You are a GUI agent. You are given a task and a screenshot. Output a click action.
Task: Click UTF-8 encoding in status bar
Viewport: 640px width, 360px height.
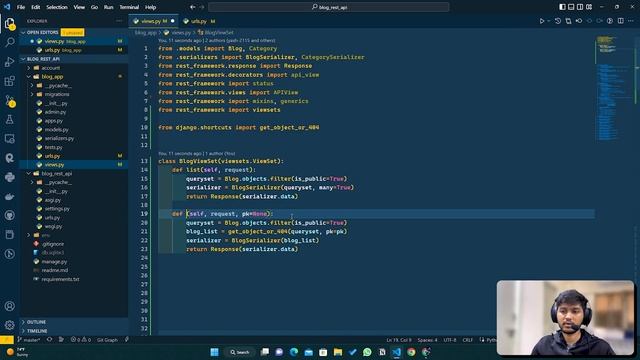point(450,340)
